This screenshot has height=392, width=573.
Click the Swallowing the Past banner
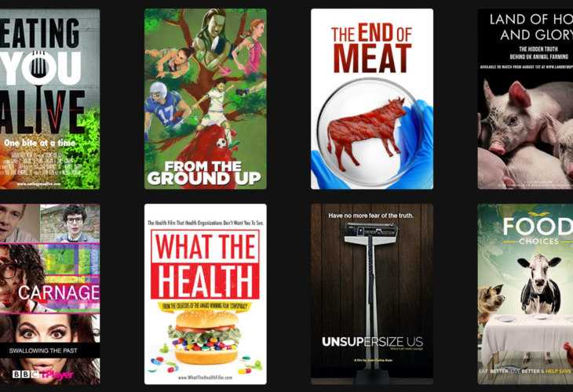[49, 350]
